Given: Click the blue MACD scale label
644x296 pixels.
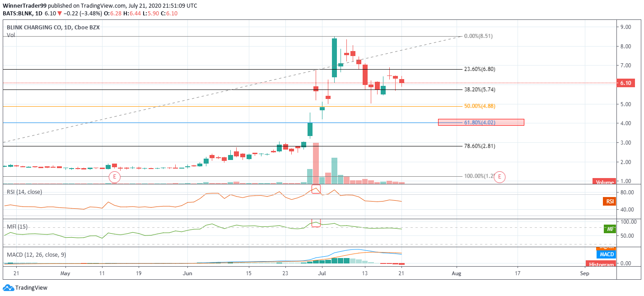Looking at the screenshot, I should [606, 255].
